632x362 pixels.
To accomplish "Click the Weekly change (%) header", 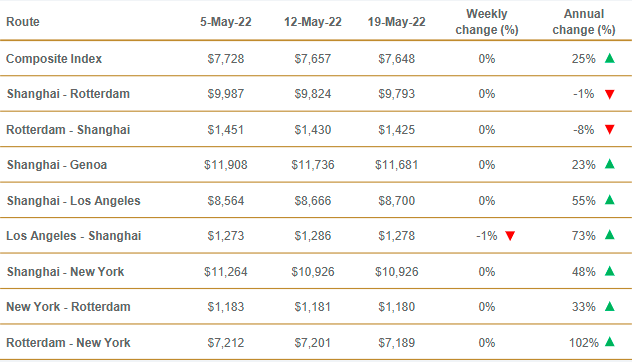I will click(487, 22).
